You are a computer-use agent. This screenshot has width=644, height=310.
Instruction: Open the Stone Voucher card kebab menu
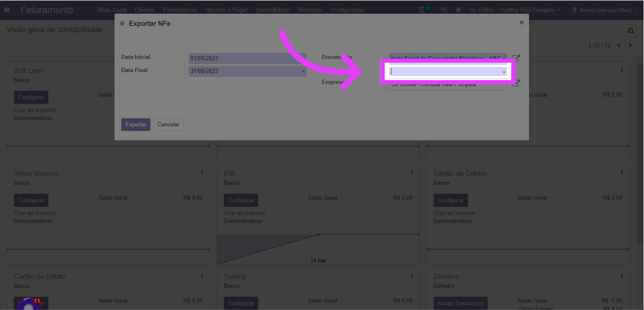click(202, 173)
